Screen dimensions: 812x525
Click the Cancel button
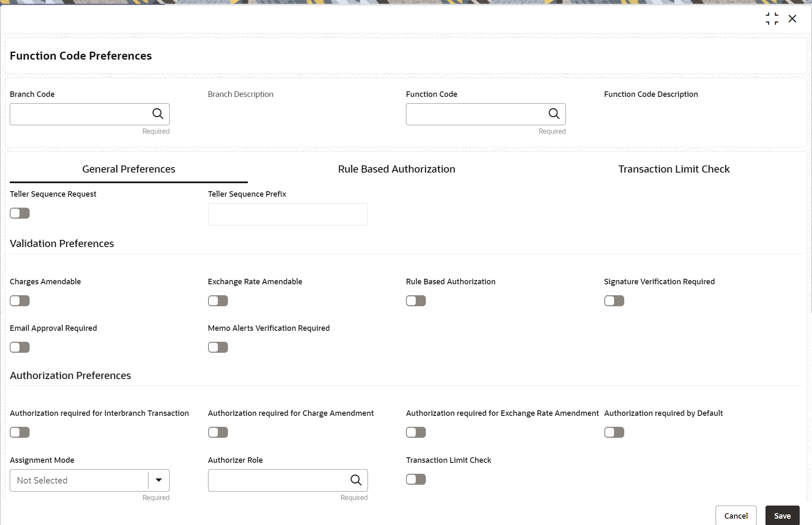pos(735,516)
